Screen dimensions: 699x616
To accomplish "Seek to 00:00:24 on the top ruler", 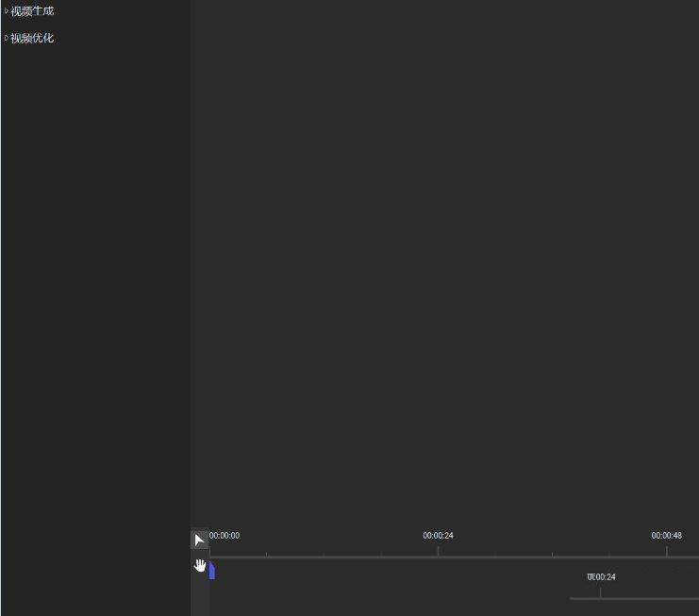I will click(438, 536).
